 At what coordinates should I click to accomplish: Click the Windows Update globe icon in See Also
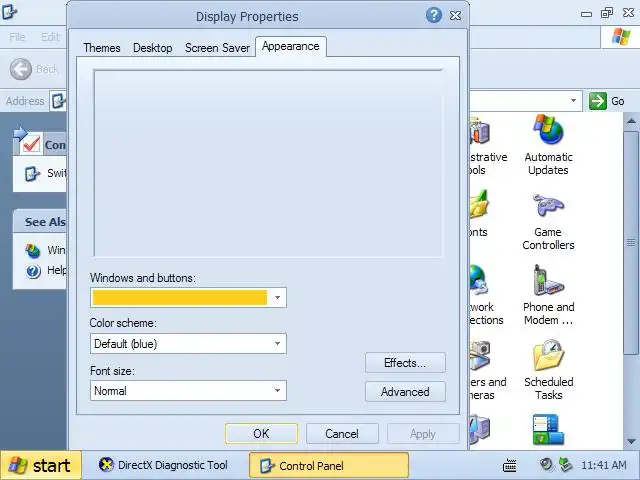(x=33, y=250)
